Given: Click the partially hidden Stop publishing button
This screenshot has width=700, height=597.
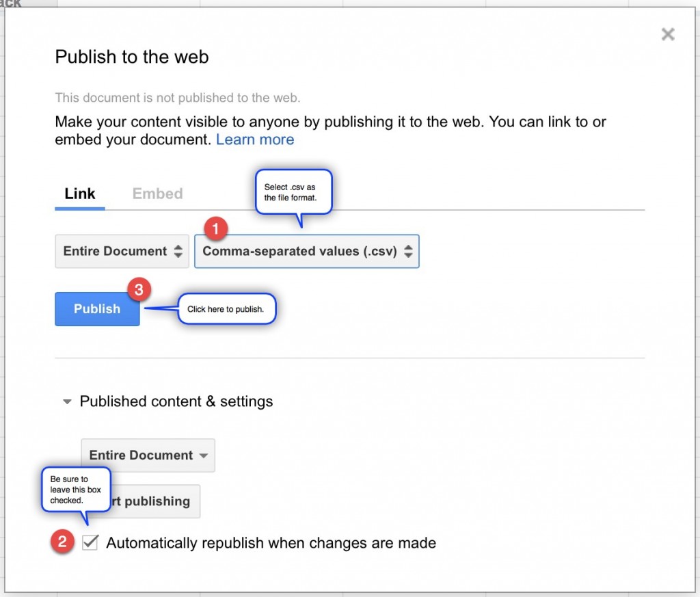Looking at the screenshot, I should 156,501.
